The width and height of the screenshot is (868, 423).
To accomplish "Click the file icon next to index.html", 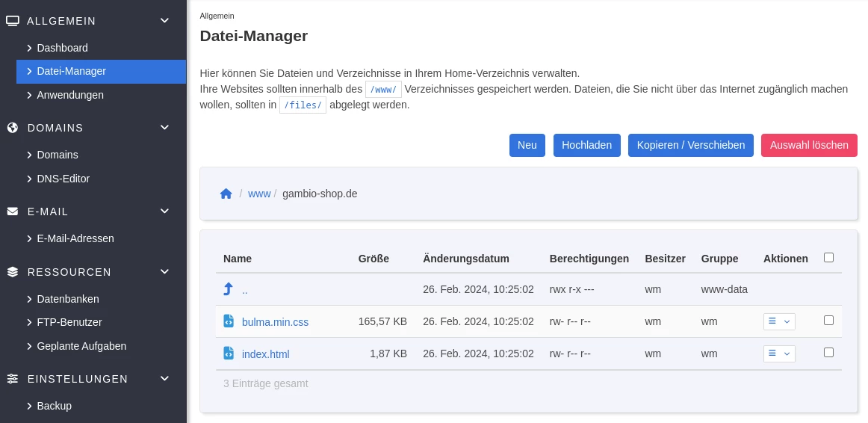I will click(228, 353).
